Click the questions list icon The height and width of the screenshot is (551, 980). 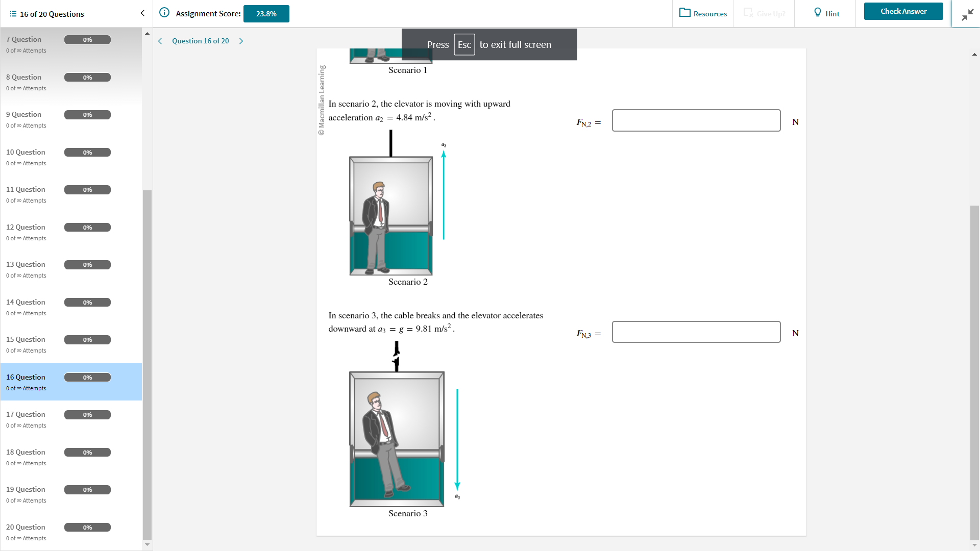point(13,14)
